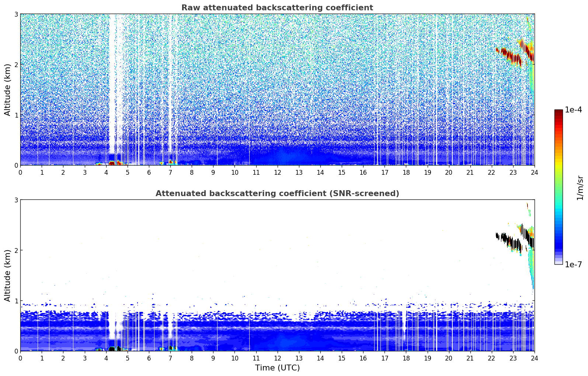Screen dimensions: 588x376
Task: Click the "18" hour tick of the SNR-screened plot
Action: pyautogui.click(x=406, y=358)
